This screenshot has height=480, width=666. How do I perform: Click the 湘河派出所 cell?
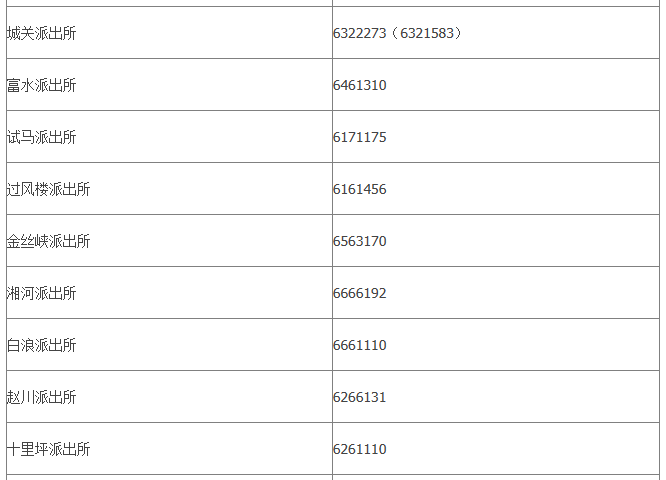pyautogui.click(x=41, y=293)
